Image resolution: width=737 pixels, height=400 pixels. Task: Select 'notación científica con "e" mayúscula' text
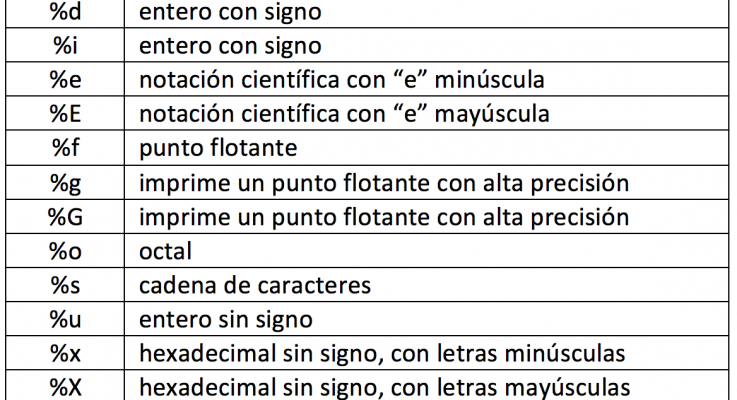click(x=344, y=114)
